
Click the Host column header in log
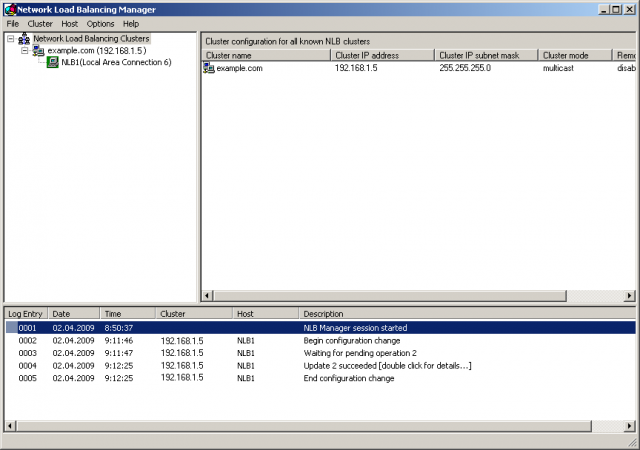[x=266, y=314]
